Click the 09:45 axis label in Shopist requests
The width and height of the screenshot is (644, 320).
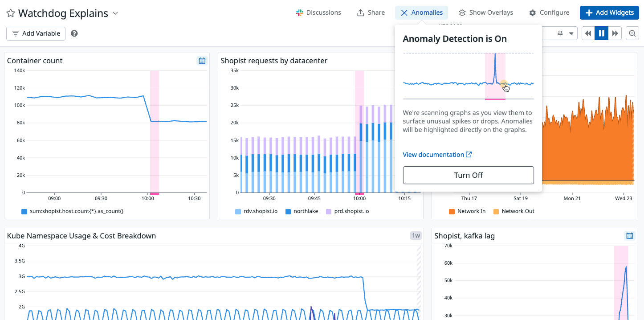tap(314, 199)
